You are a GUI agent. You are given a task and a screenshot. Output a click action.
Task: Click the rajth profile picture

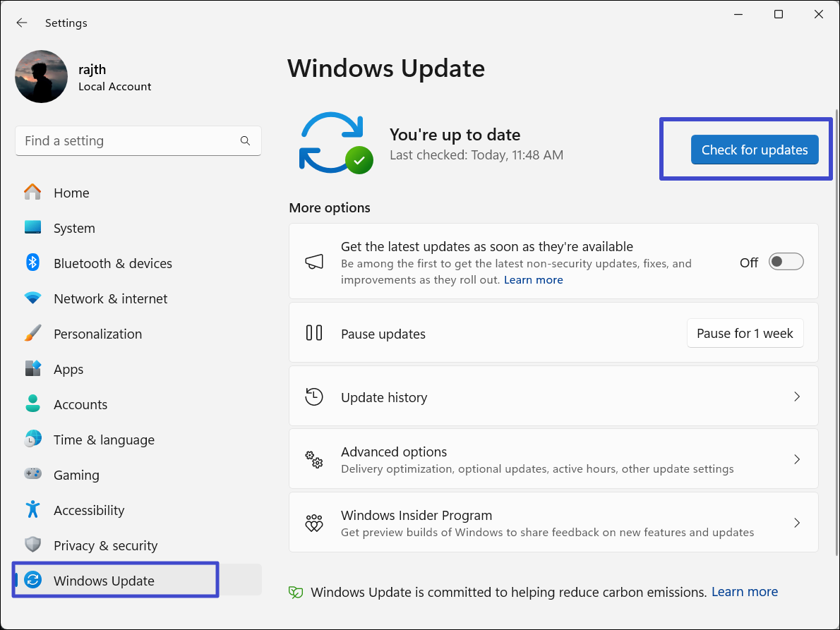coord(42,77)
